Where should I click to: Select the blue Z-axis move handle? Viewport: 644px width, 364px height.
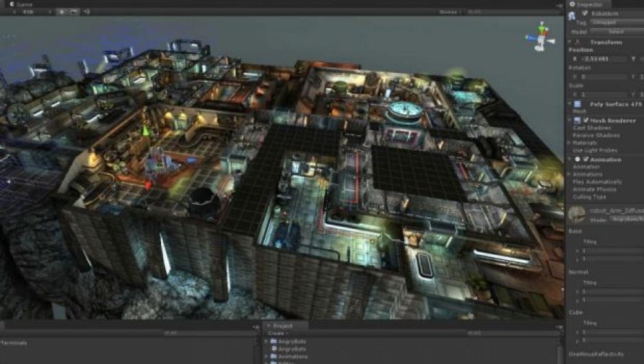click(190, 160)
